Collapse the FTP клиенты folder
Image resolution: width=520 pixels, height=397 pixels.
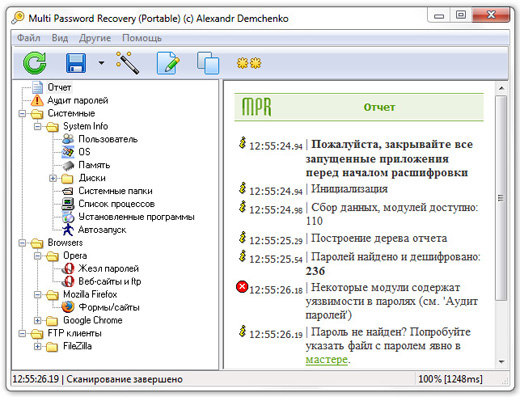click(x=22, y=333)
